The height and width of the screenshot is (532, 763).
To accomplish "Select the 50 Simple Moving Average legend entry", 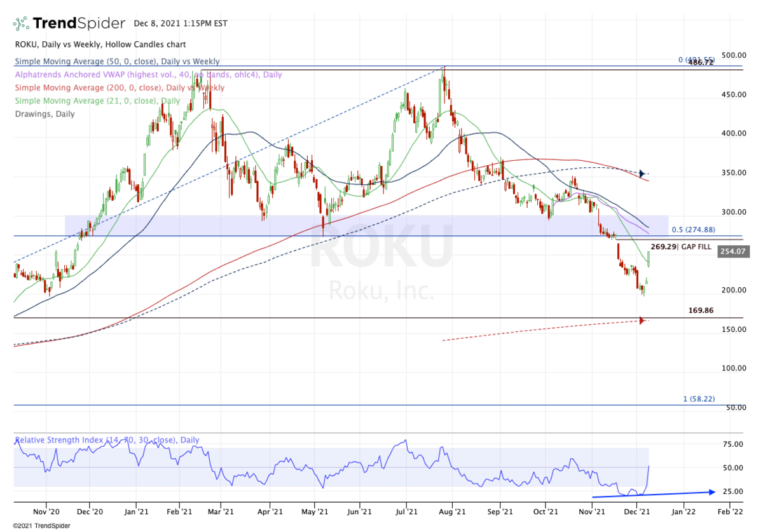I will coord(116,62).
